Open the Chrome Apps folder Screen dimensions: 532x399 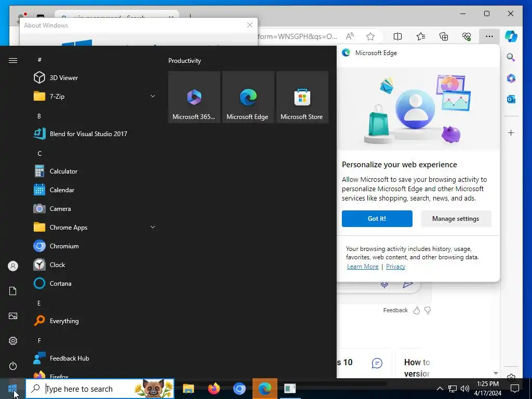click(95, 228)
